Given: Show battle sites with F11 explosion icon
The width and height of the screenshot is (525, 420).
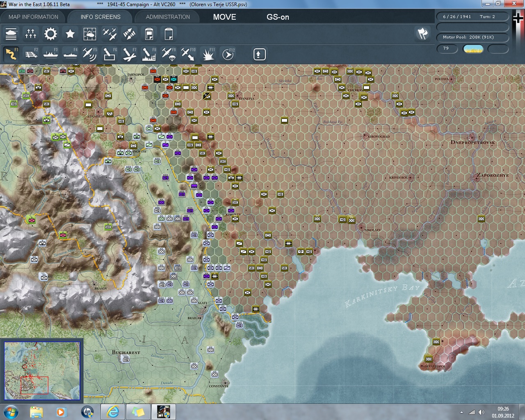Looking at the screenshot, I should [208, 54].
